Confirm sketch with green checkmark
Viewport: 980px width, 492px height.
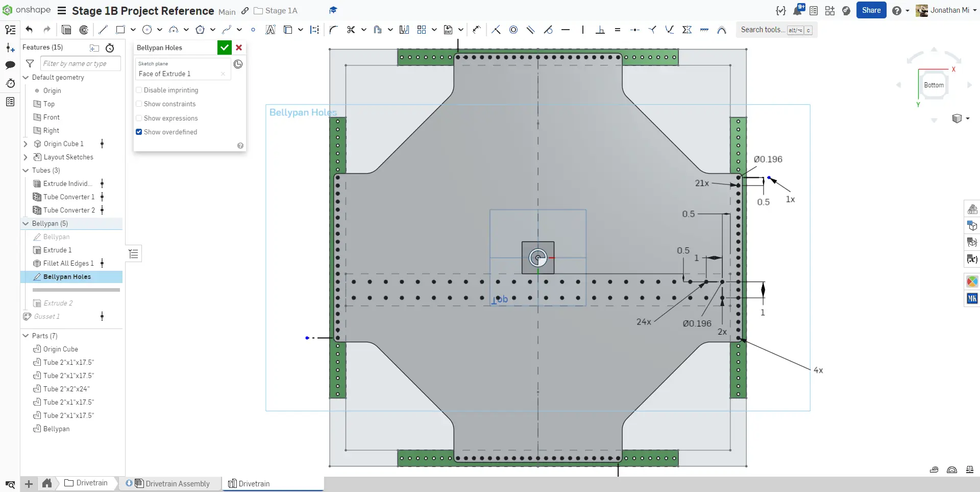[224, 48]
